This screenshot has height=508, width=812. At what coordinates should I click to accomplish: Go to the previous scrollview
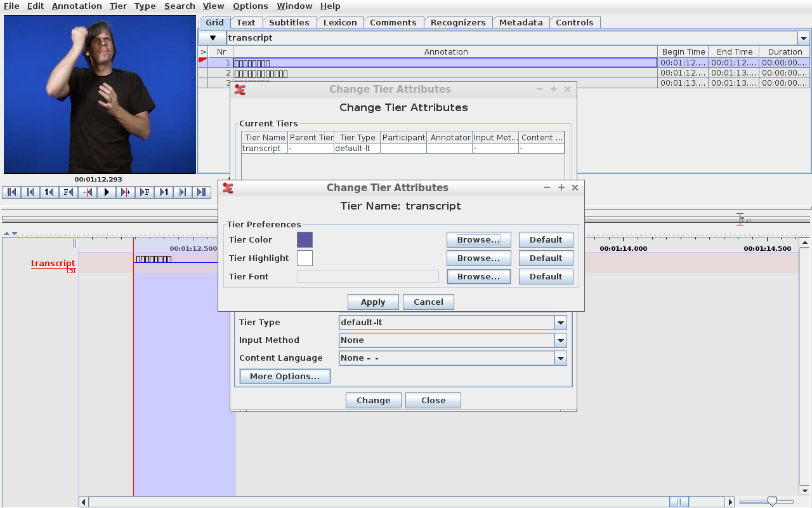(30, 192)
